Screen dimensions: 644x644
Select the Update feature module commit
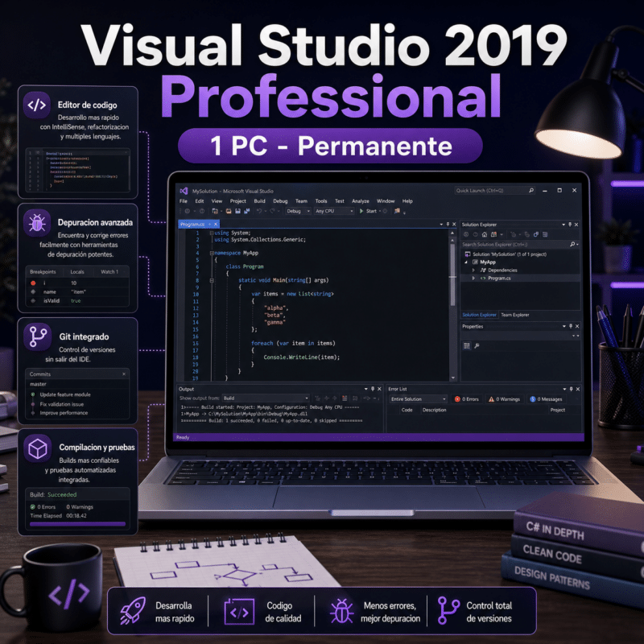tap(65, 394)
